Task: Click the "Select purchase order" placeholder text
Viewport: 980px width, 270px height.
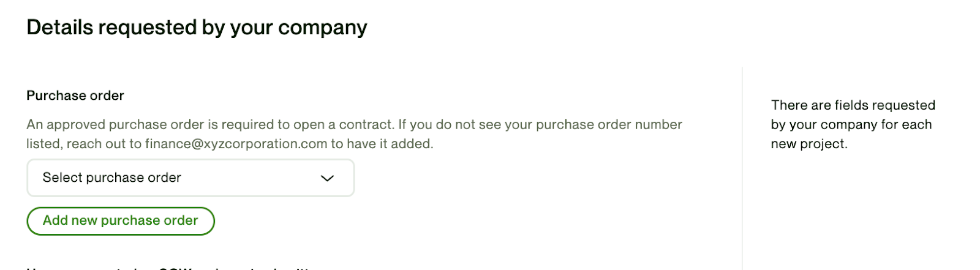Action: (111, 178)
